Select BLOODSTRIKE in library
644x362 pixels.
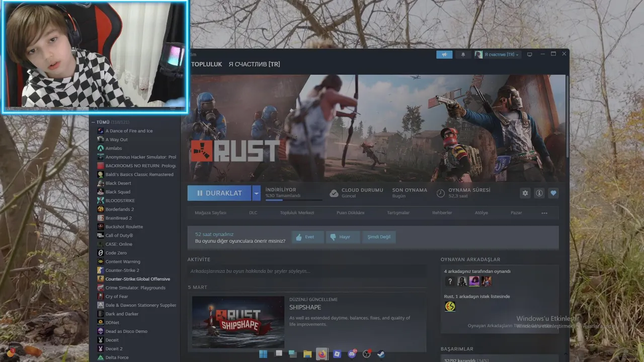(x=120, y=201)
